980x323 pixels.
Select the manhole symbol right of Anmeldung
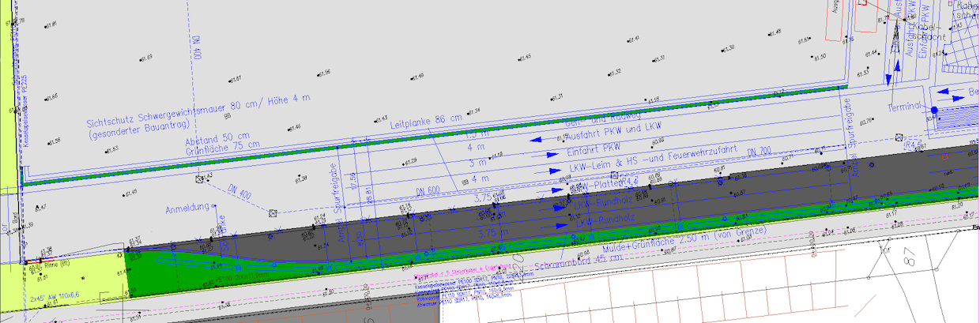point(273,212)
